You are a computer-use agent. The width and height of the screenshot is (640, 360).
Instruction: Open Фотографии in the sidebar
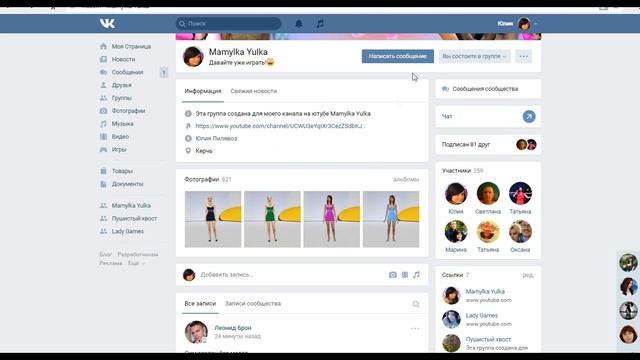point(128,111)
